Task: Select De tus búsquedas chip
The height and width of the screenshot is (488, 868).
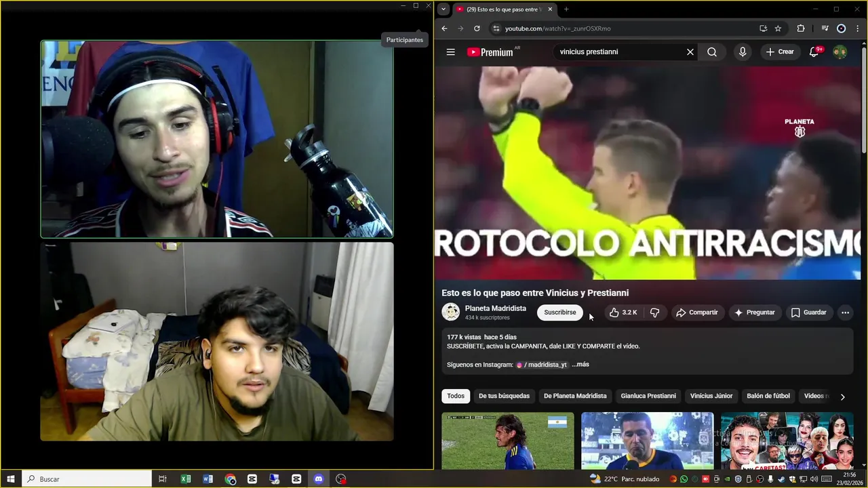Action: coord(504,396)
